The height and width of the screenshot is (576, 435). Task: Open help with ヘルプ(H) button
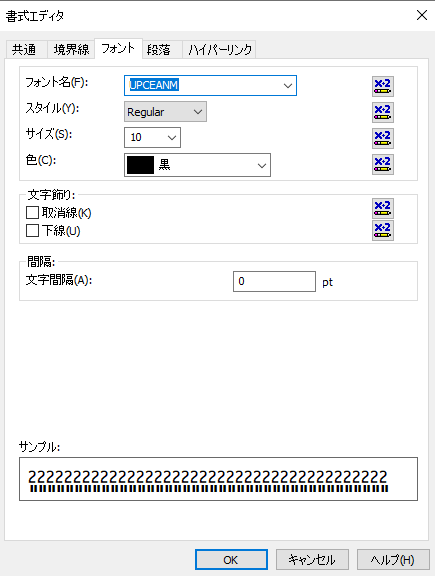click(393, 559)
